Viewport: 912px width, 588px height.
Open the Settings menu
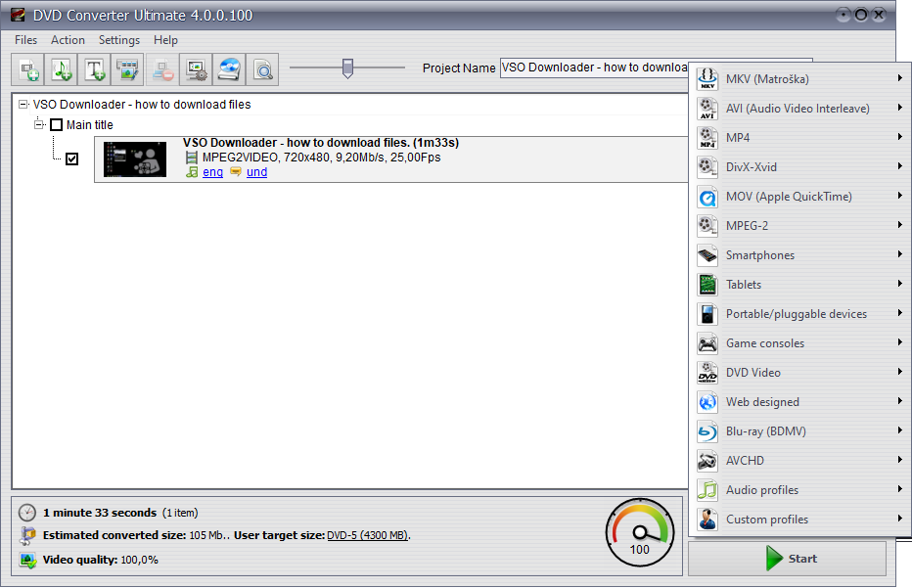119,40
